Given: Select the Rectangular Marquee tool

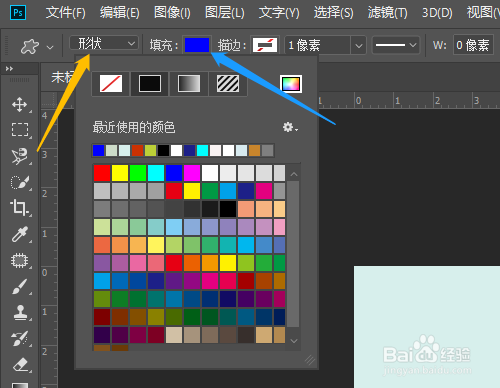Looking at the screenshot, I should click(x=20, y=130).
